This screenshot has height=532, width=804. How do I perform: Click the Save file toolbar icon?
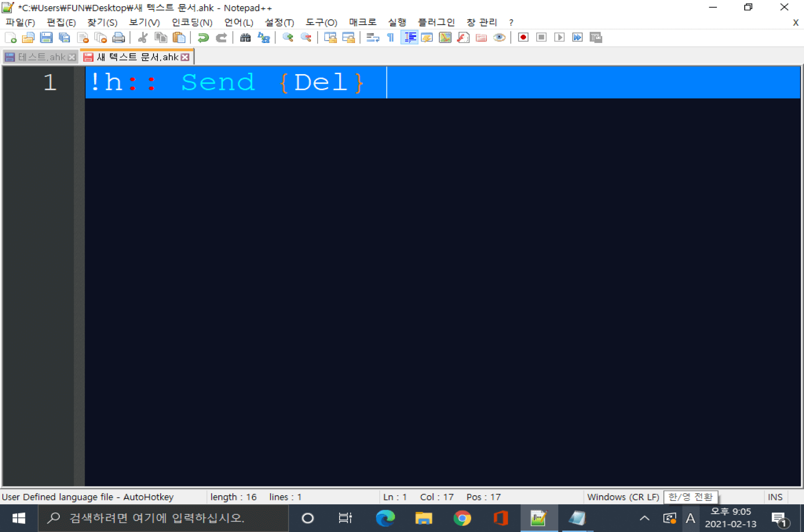pyautogui.click(x=46, y=38)
